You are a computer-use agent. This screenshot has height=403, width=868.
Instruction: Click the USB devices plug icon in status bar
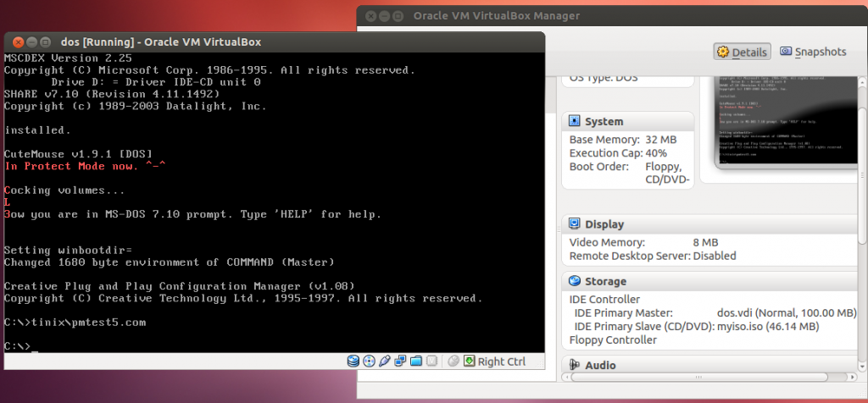pos(384,362)
